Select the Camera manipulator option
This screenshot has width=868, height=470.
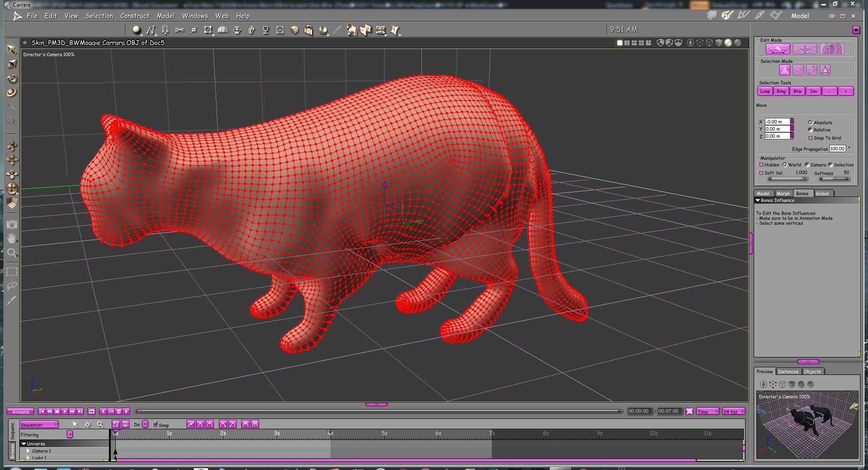[x=807, y=165]
